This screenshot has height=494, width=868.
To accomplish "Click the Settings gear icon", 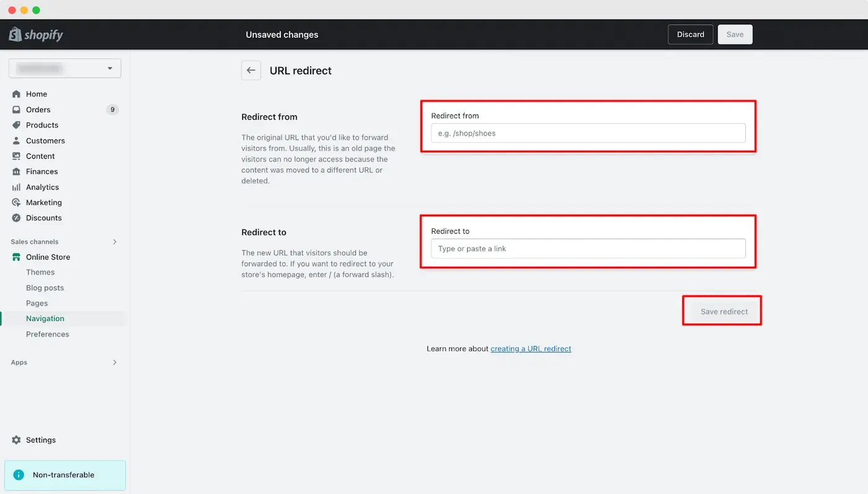I will (16, 440).
